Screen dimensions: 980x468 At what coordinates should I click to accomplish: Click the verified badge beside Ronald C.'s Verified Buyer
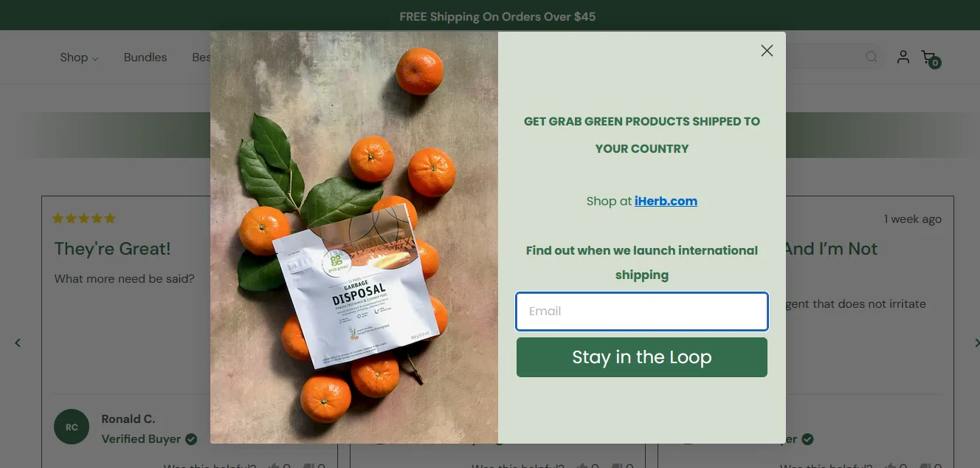[x=191, y=439]
